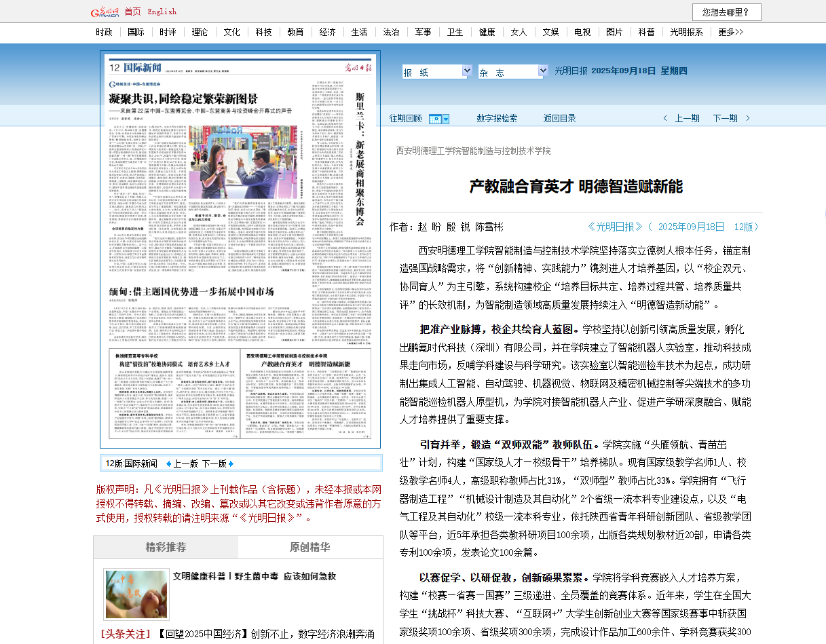Viewport: 826px width, 644px height.
Task: Expand the 更多>> navigation menu
Action: pyautogui.click(x=730, y=32)
